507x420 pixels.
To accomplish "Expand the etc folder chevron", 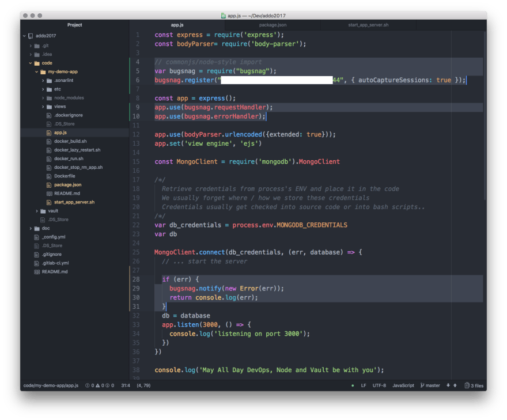I will coord(43,89).
